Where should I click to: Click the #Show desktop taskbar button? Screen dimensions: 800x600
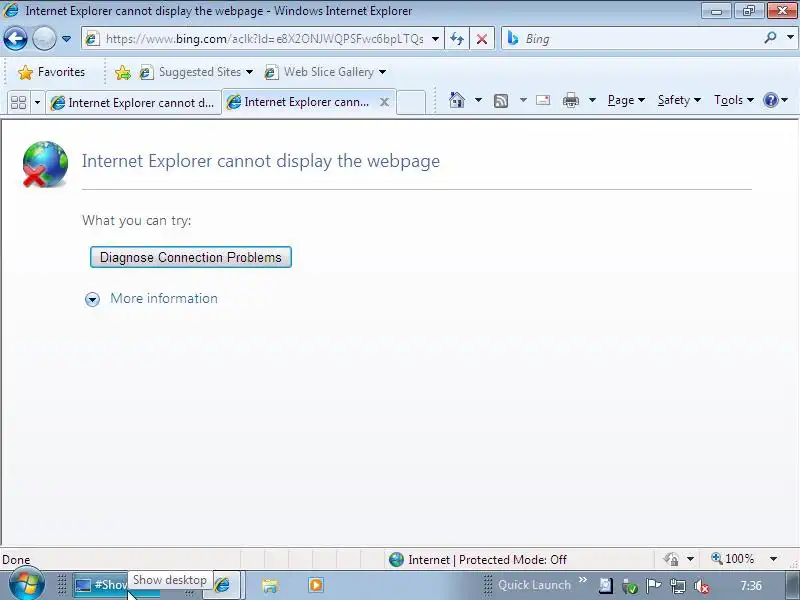pos(101,585)
